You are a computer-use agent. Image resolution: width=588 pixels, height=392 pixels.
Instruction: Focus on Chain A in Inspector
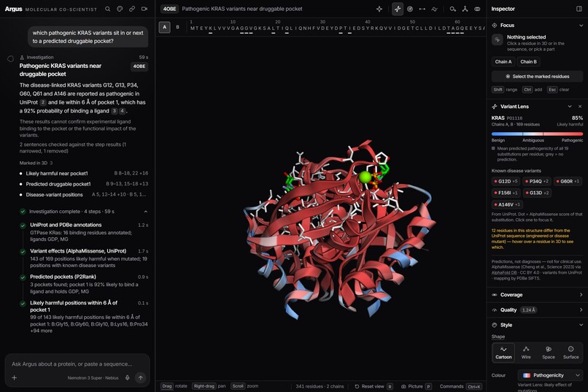tap(503, 61)
